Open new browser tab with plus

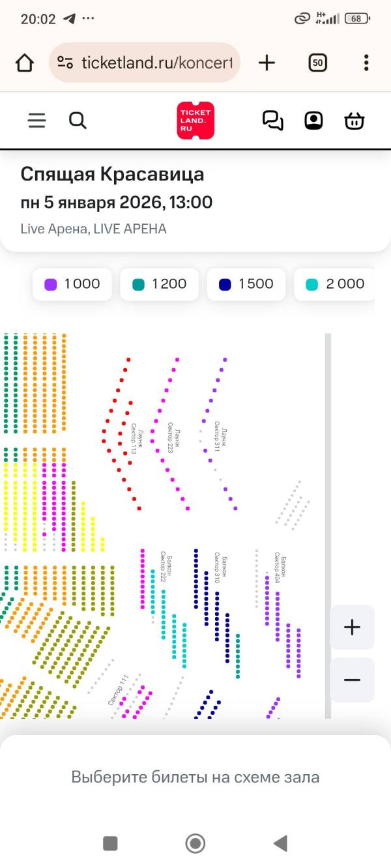[267, 63]
